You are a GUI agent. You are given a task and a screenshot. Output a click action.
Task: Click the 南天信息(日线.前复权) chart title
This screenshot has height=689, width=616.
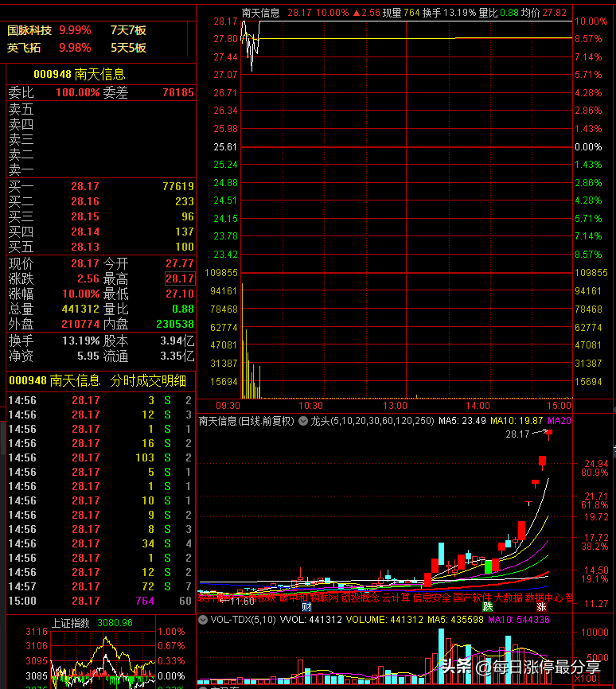[x=246, y=421]
